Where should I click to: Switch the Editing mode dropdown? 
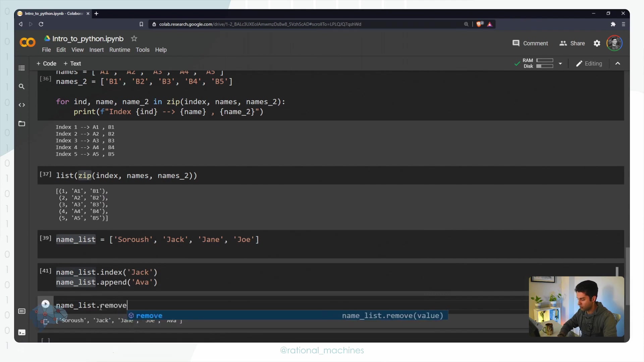(589, 63)
